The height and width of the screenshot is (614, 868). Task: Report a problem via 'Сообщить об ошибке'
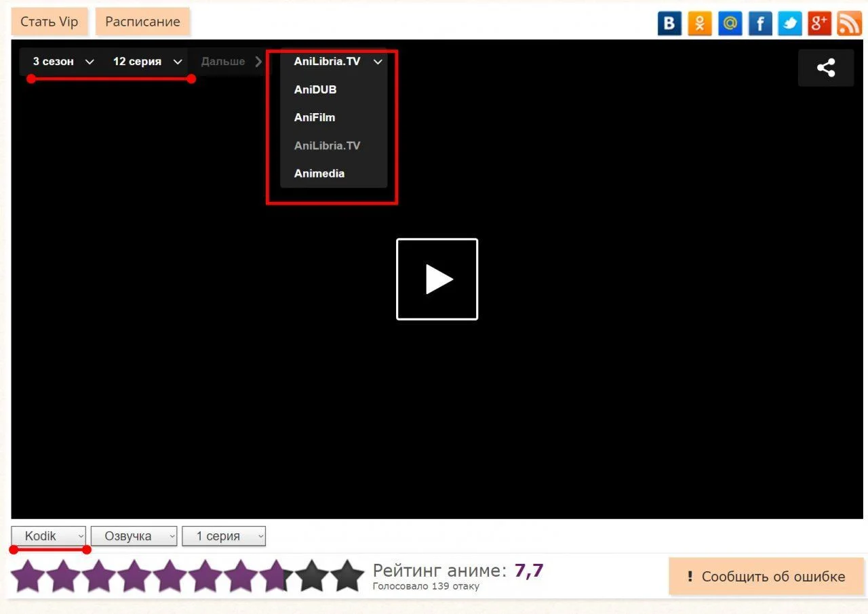766,577
